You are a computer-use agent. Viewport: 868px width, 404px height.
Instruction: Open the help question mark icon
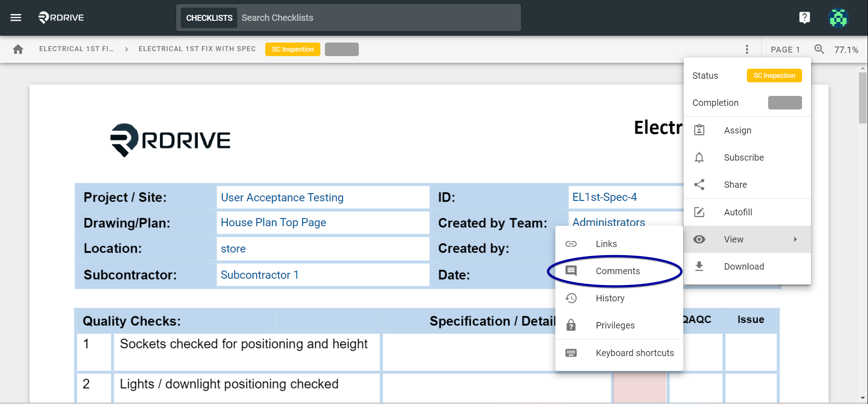point(804,18)
